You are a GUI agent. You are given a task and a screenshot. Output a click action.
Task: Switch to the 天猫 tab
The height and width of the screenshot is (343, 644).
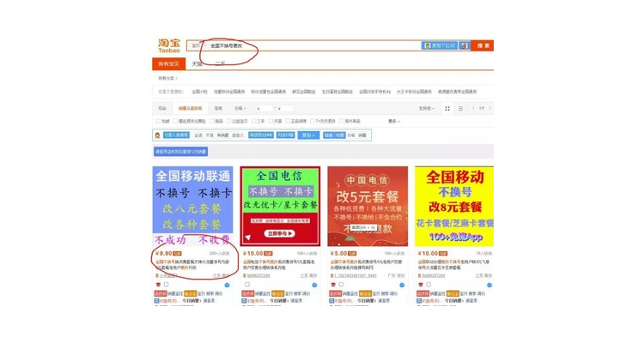coord(197,64)
